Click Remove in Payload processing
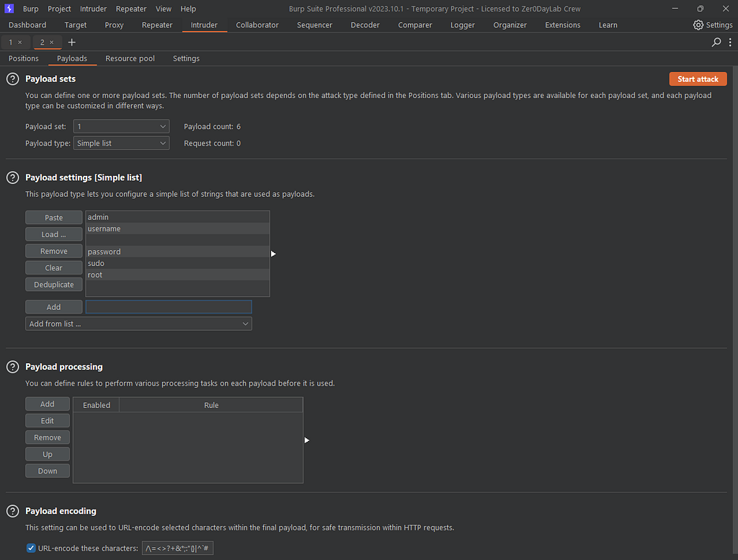This screenshot has width=738, height=560. coord(48,437)
